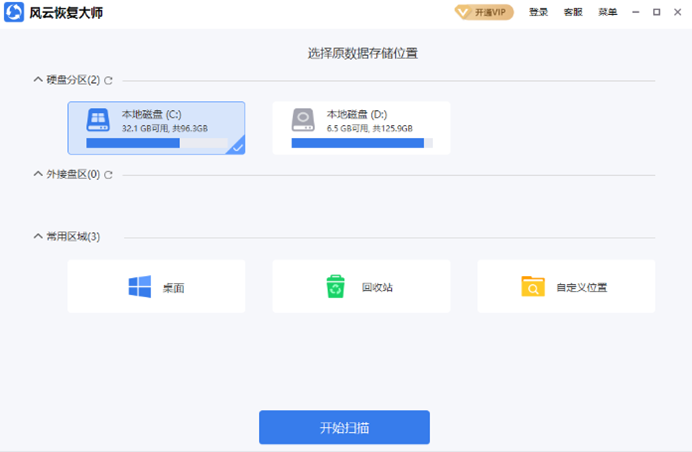692x452 pixels.
Task: Select the 本地磁盘 (D:) label
Action: click(x=357, y=115)
